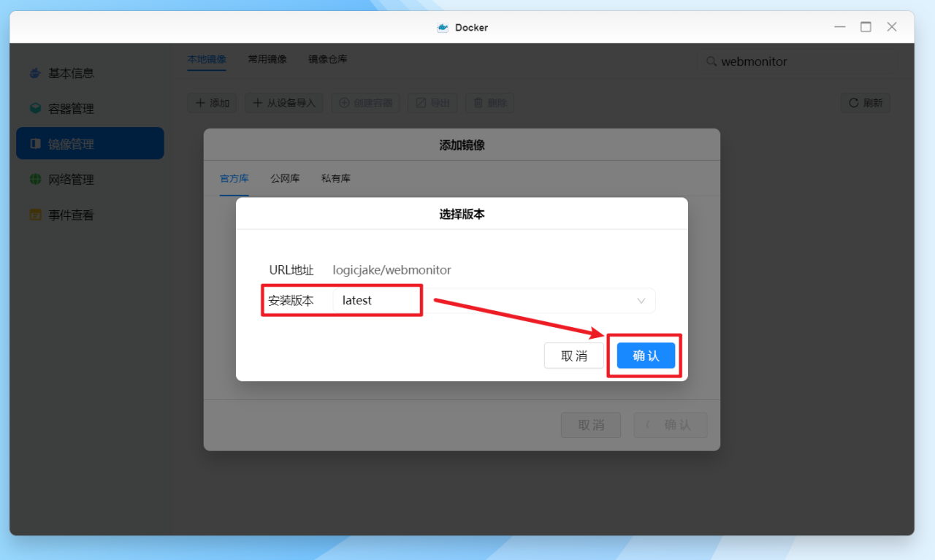The width and height of the screenshot is (935, 560).
Task: Click 从设备导入 in the toolbar
Action: [283, 102]
